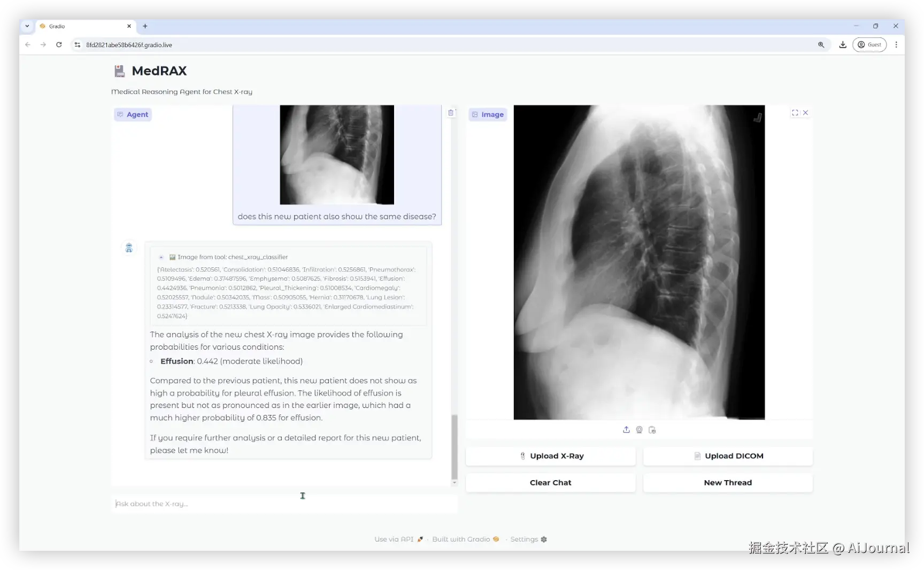Click the Upload X-Ray button
Image resolution: width=924 pixels, height=570 pixels.
point(551,456)
